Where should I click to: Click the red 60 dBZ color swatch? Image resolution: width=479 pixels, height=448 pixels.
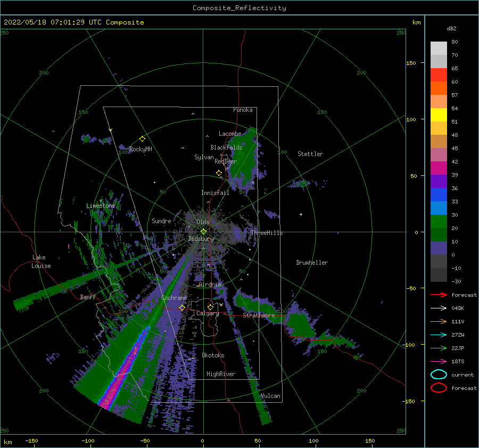439,75
